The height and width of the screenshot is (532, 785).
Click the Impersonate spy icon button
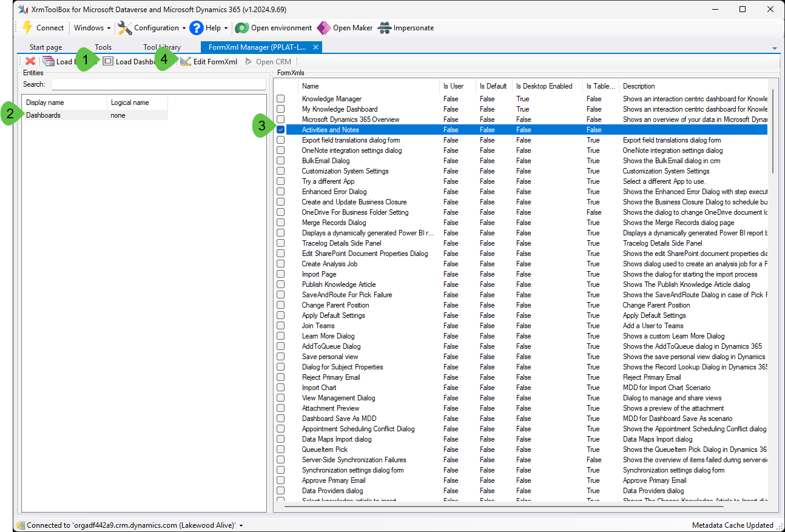pyautogui.click(x=405, y=28)
